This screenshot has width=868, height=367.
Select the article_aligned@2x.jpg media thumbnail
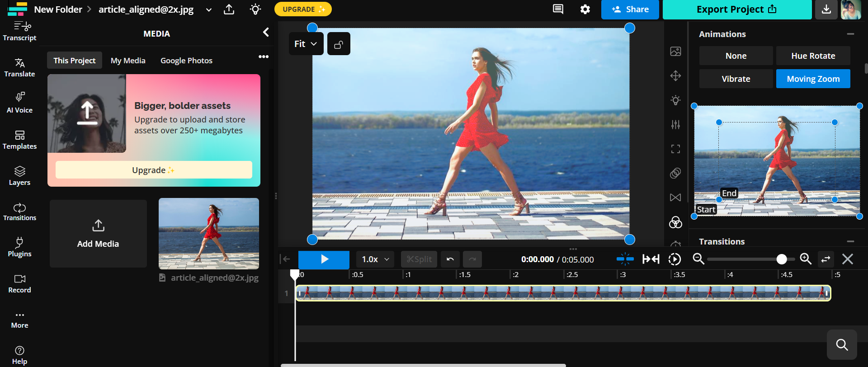tap(209, 233)
